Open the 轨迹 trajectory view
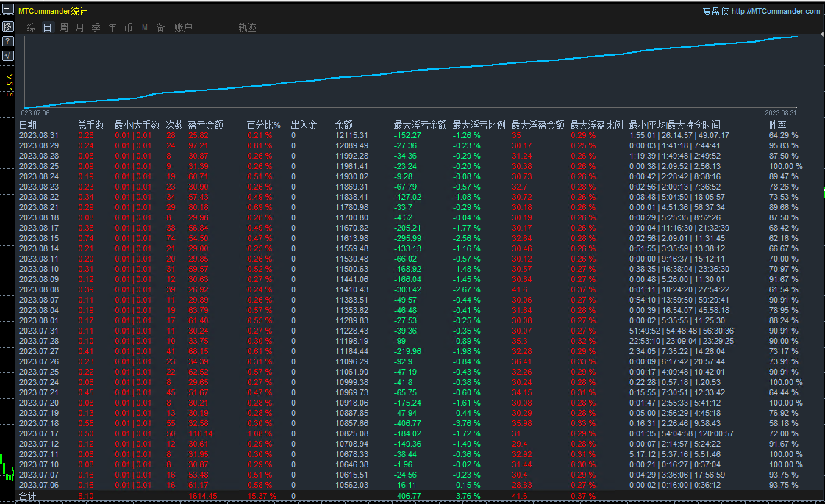 tap(247, 27)
